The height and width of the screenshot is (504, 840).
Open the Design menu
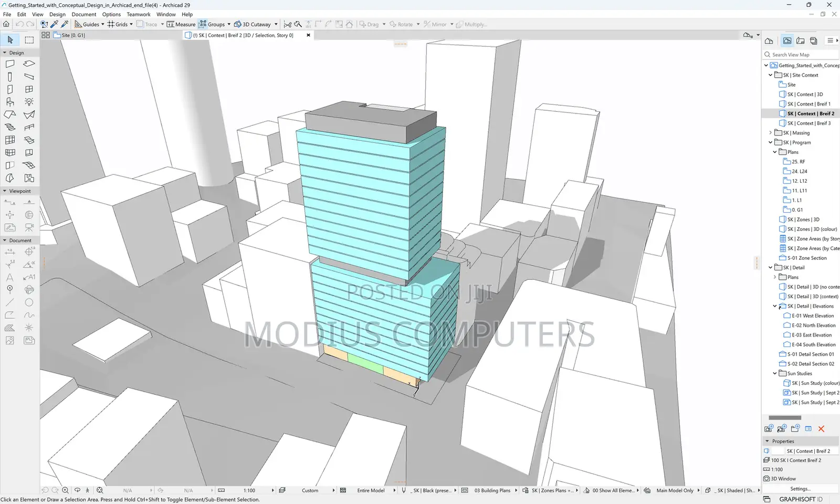click(x=57, y=14)
